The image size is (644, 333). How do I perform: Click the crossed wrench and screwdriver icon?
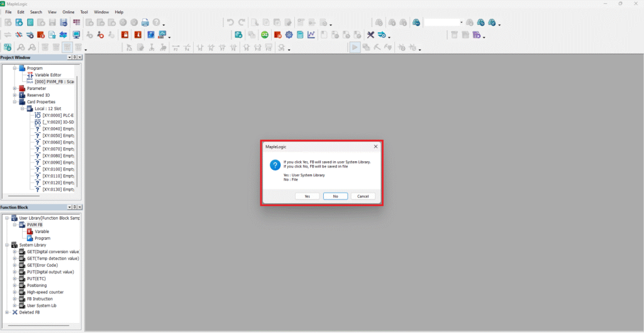pyautogui.click(x=370, y=35)
